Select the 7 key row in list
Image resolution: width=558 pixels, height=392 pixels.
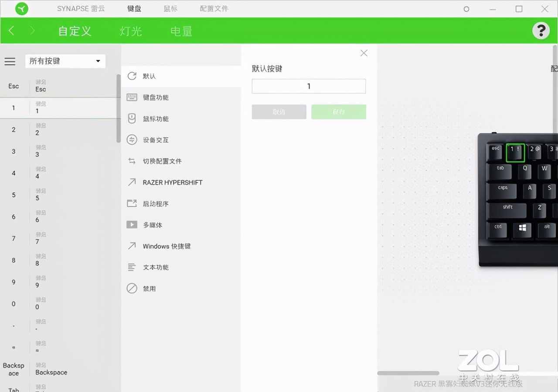pos(58,239)
